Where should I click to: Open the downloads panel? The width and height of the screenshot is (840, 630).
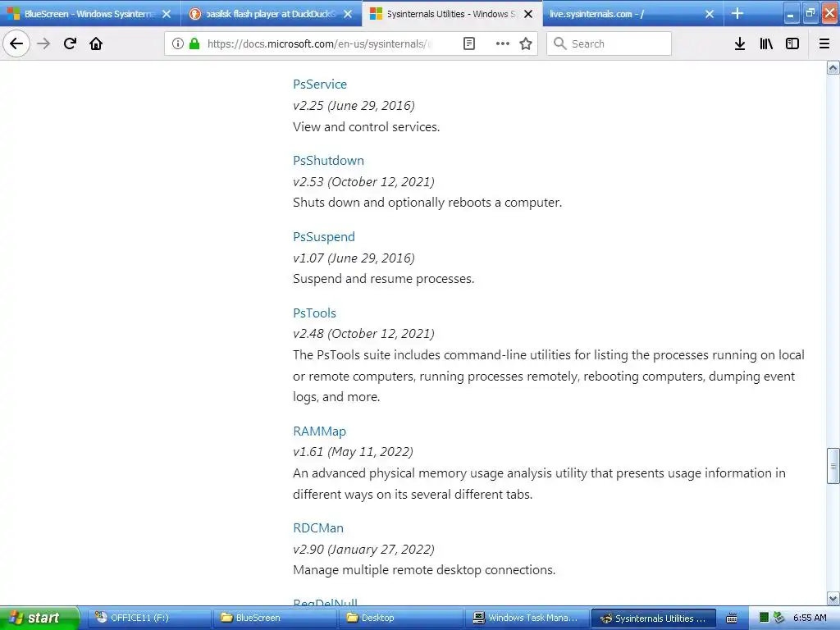click(x=740, y=43)
